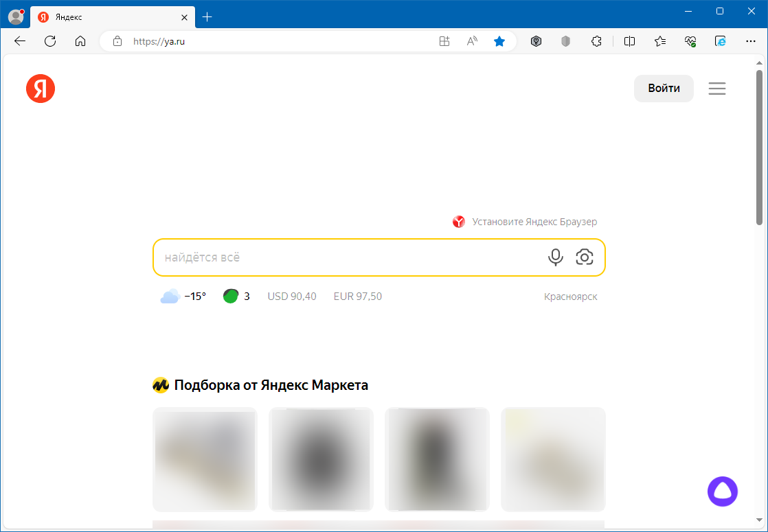Open the fourth Market product card
768x532 pixels.
pos(553,459)
